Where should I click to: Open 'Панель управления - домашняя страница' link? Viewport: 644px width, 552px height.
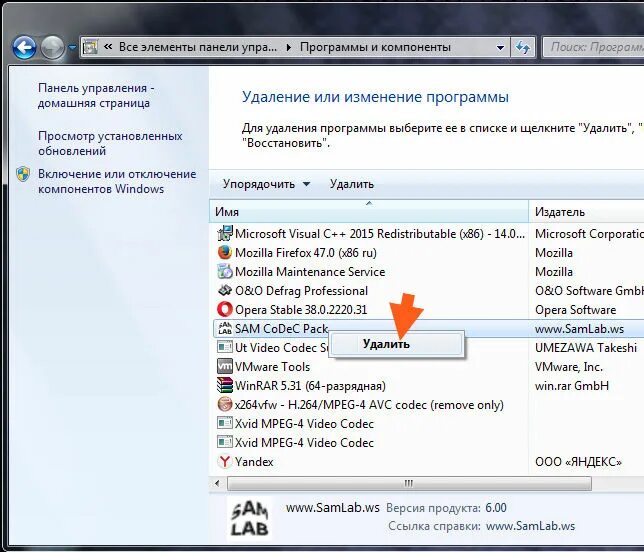point(96,95)
